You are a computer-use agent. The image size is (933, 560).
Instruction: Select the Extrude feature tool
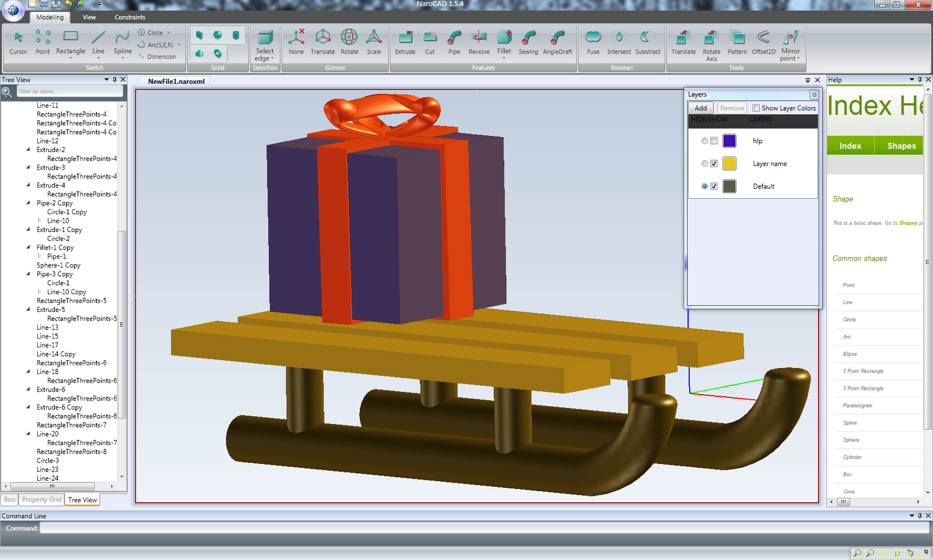coord(405,43)
